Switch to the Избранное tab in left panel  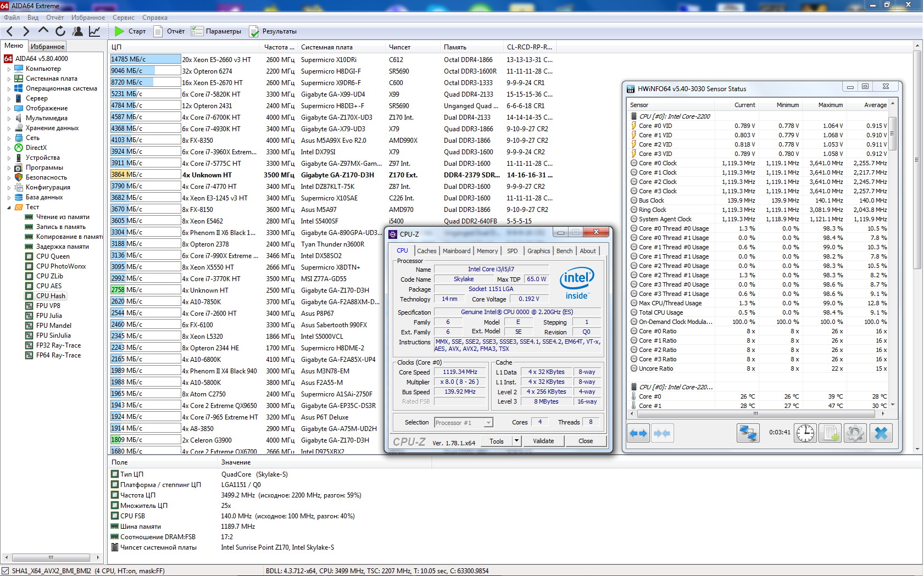48,47
